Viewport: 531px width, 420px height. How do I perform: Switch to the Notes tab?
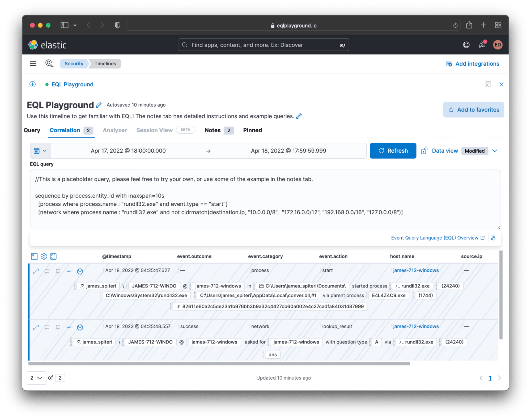212,130
